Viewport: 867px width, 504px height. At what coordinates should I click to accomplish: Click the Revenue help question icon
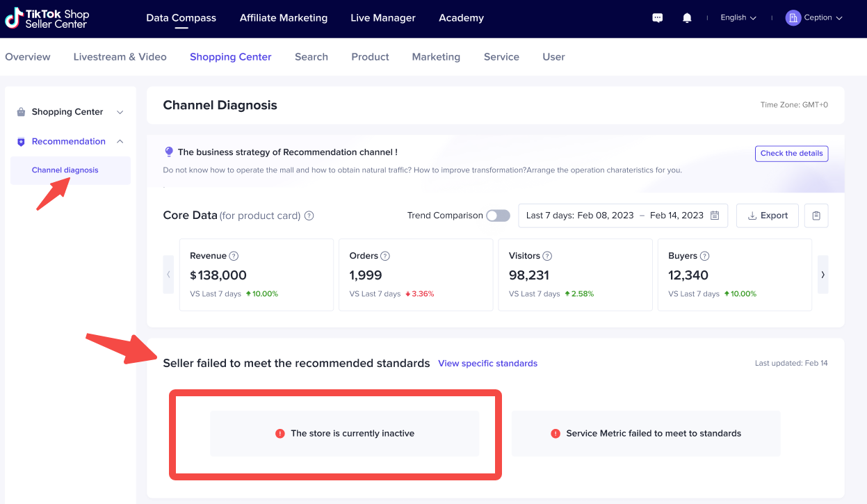tap(234, 256)
